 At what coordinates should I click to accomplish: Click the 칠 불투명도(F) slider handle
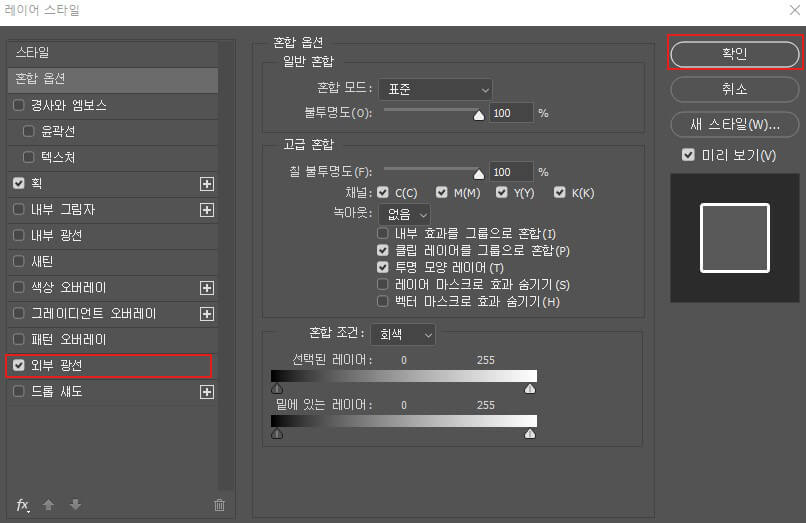click(x=479, y=174)
